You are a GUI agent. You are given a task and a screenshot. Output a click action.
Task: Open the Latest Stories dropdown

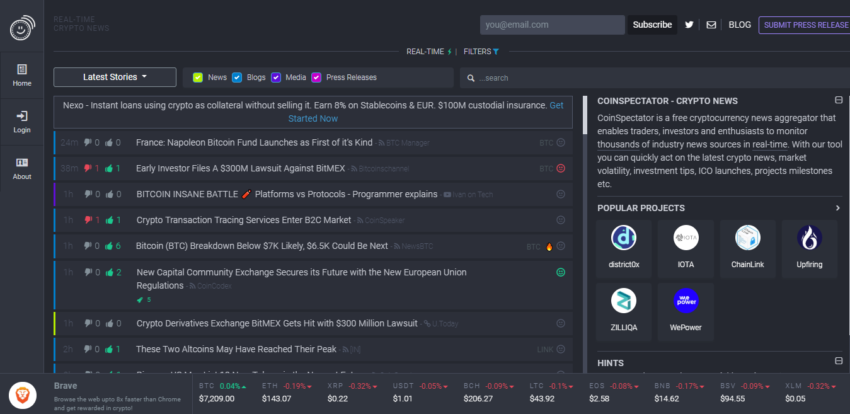(115, 77)
